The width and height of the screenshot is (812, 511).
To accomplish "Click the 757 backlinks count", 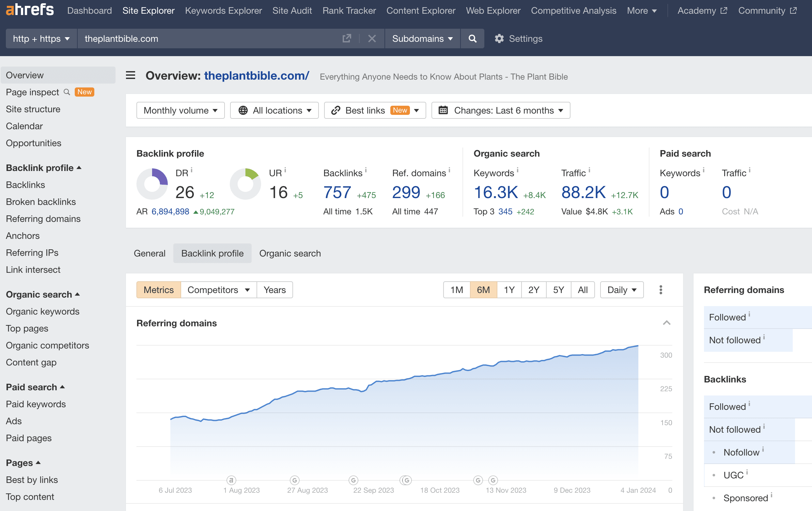I will click(337, 193).
